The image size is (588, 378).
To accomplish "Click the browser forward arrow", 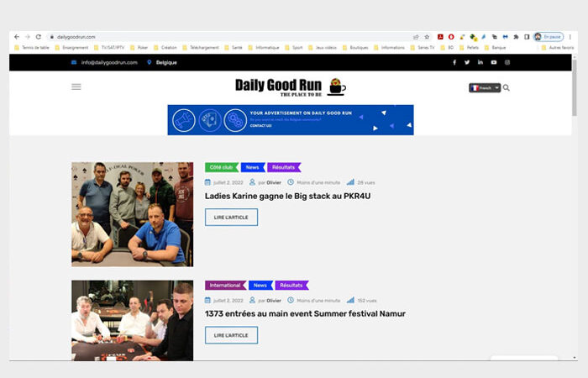I will click(x=28, y=37).
